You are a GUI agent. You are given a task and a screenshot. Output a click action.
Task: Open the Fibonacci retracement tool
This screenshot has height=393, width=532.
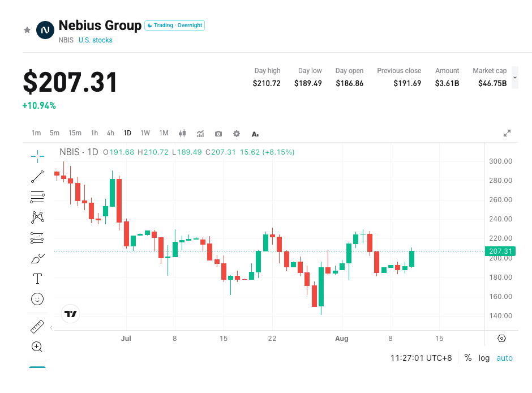37,197
